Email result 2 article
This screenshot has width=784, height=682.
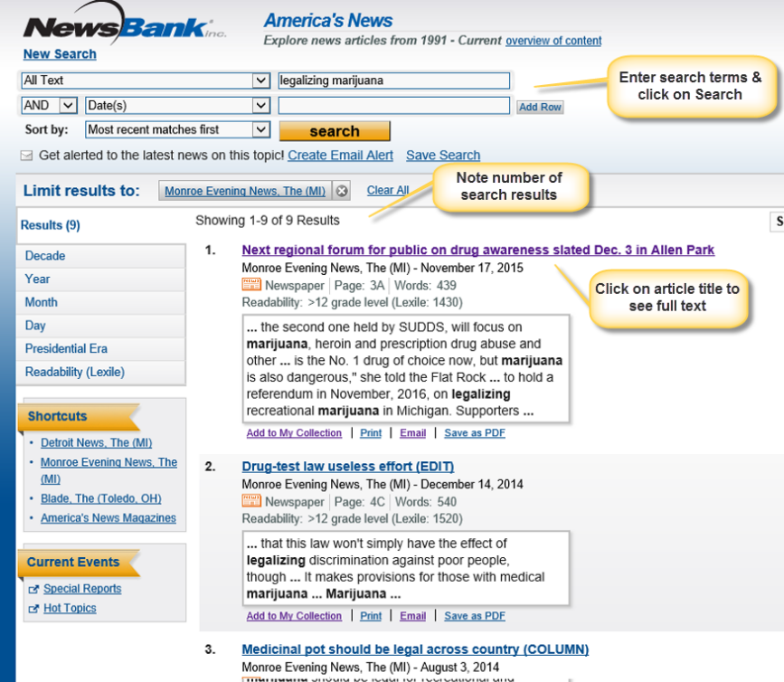point(413,616)
